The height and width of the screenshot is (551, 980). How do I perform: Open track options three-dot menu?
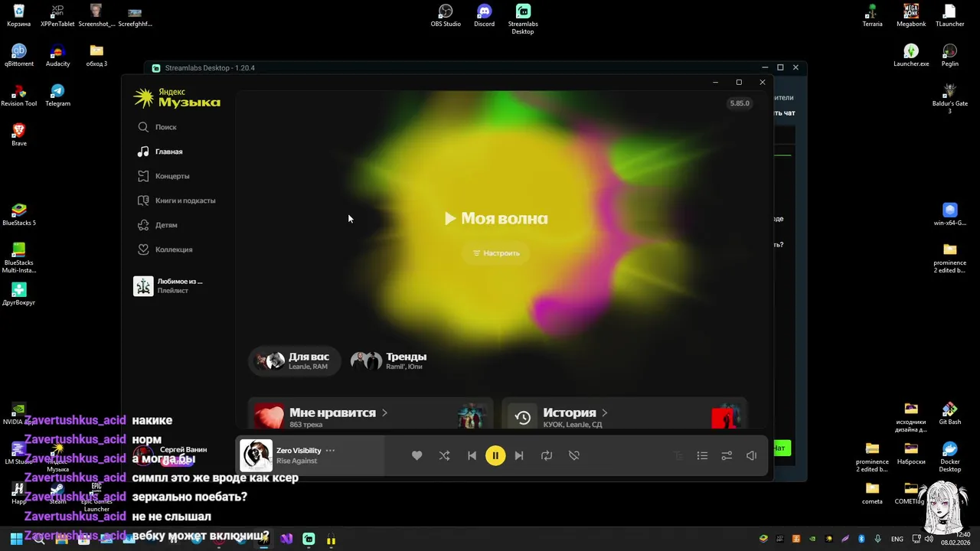point(330,451)
